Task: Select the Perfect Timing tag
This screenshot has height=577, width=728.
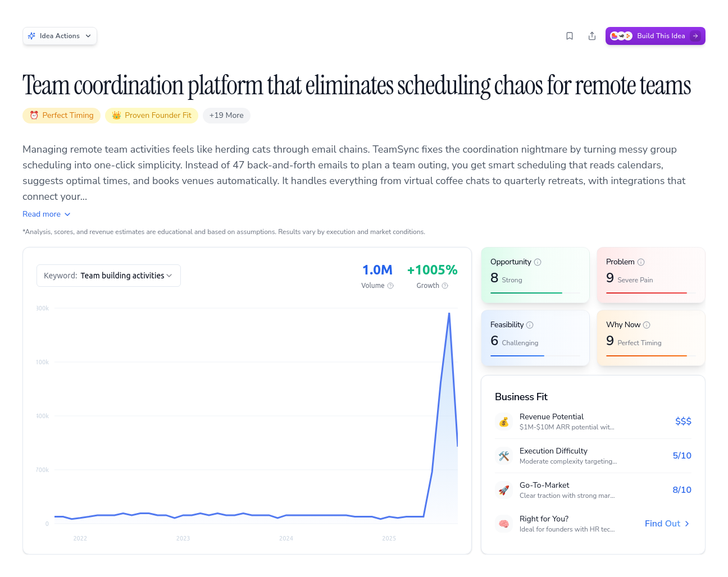Action: pyautogui.click(x=61, y=115)
